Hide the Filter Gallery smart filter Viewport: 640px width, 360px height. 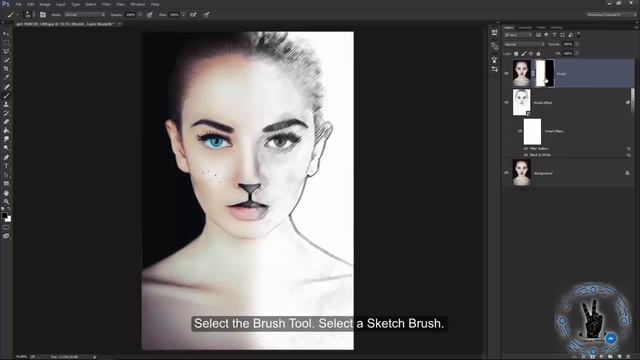click(x=526, y=149)
